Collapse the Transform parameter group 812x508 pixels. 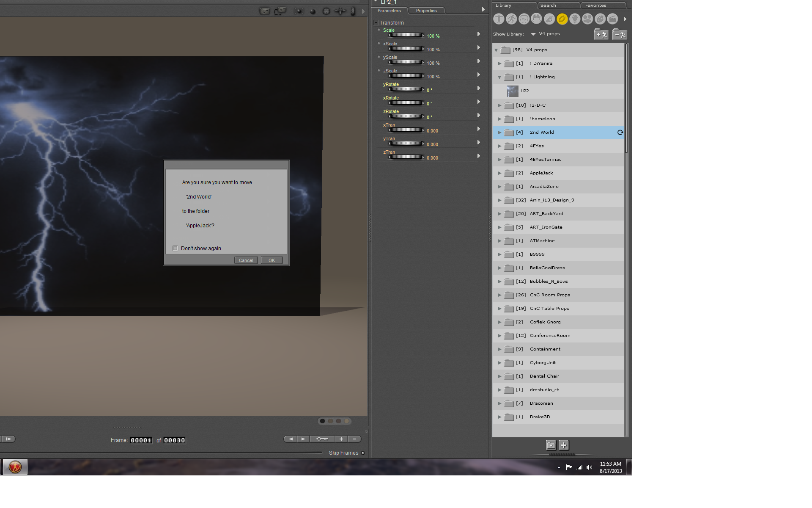(x=376, y=22)
